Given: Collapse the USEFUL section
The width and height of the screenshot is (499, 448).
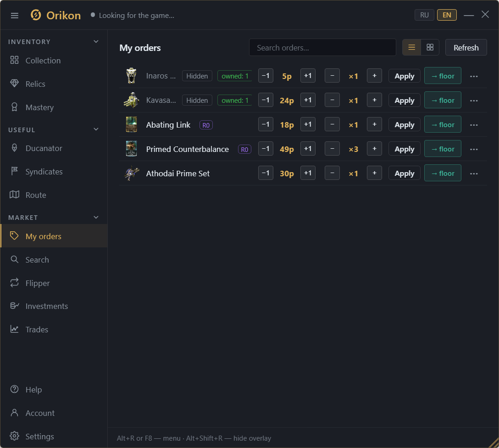Looking at the screenshot, I should (x=96, y=129).
